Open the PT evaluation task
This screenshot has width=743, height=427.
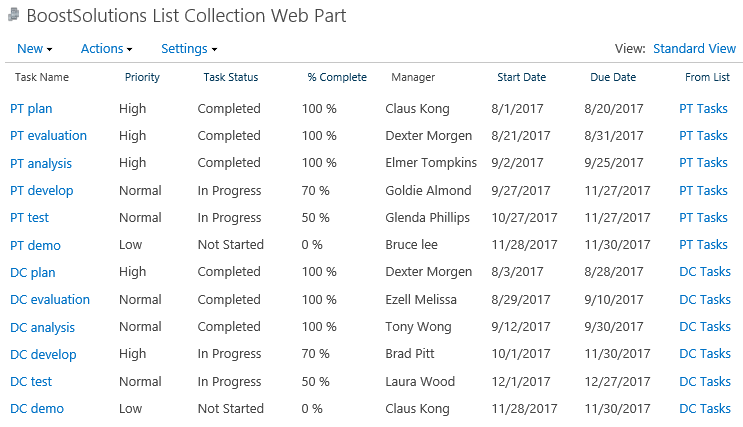(x=48, y=136)
